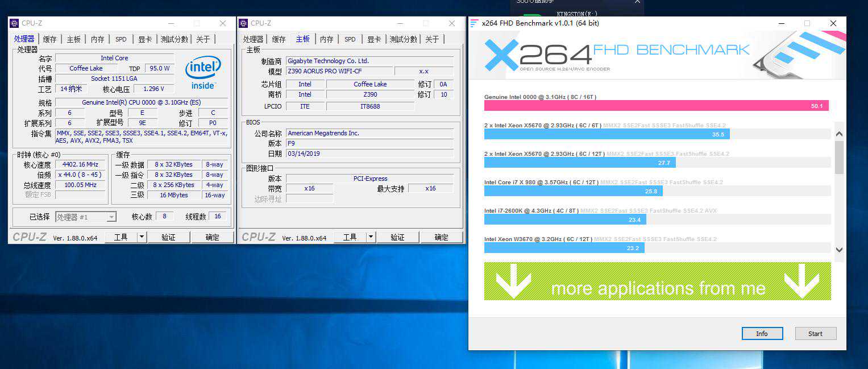Click the right white arrow on green banner

[801, 282]
